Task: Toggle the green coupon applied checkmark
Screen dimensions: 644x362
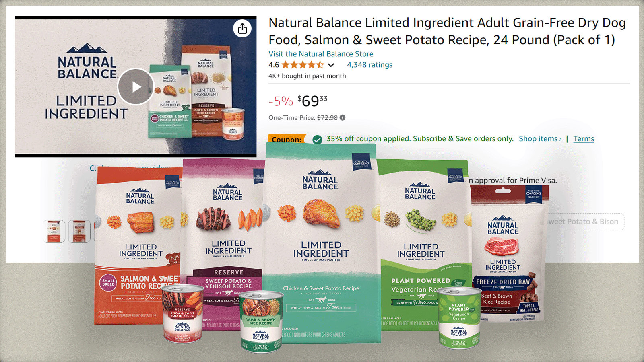Action: (x=317, y=139)
